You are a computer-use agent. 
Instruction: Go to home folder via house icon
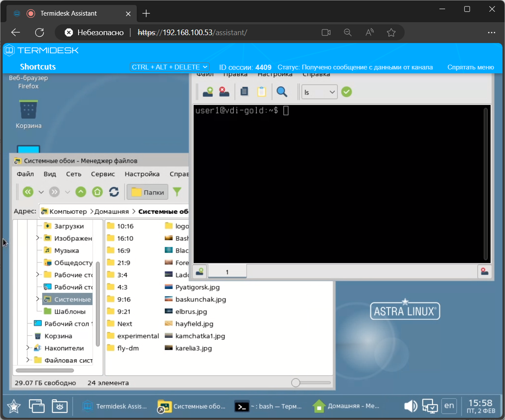click(97, 192)
